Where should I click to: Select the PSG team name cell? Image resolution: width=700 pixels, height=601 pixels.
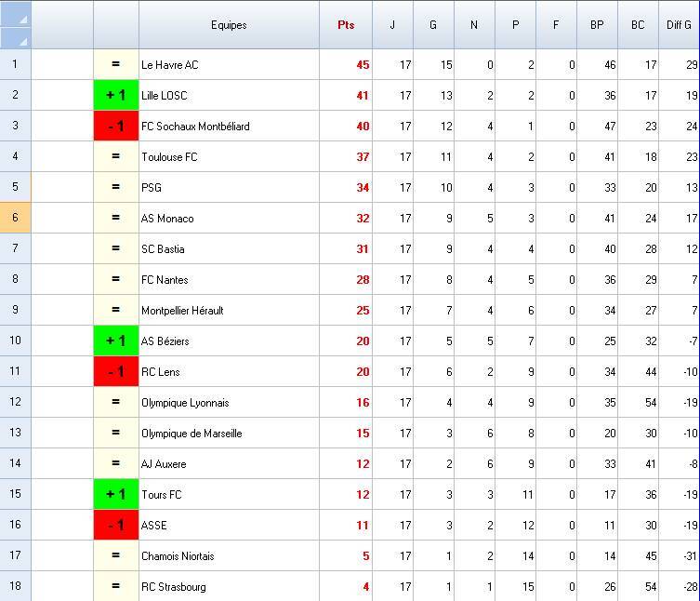[229, 187]
